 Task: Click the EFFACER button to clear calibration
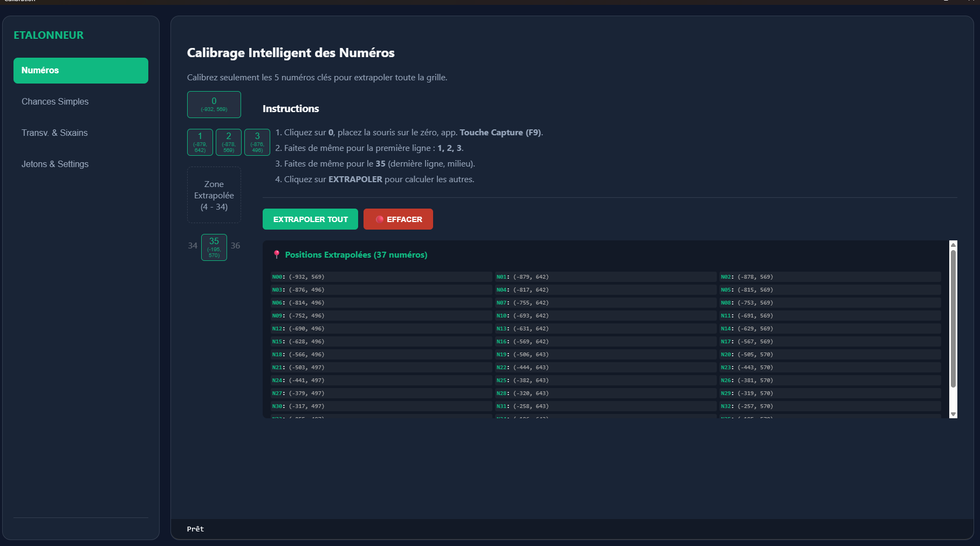(x=398, y=219)
